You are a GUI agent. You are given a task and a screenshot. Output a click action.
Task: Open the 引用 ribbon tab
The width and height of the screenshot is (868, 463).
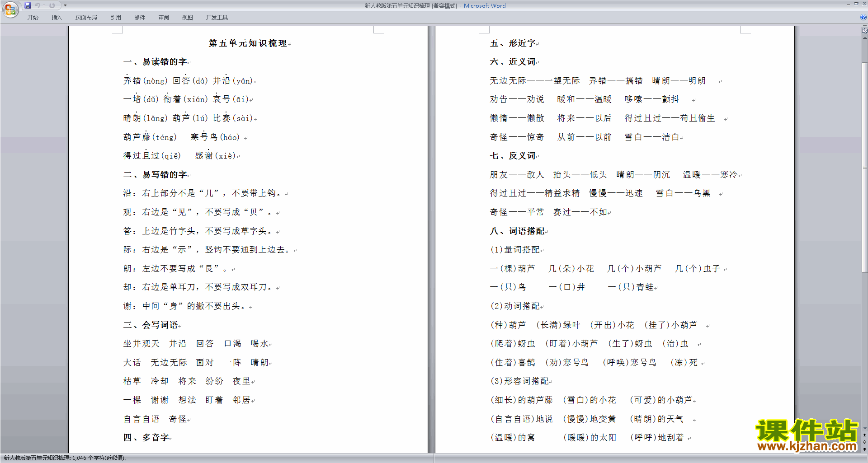[115, 18]
